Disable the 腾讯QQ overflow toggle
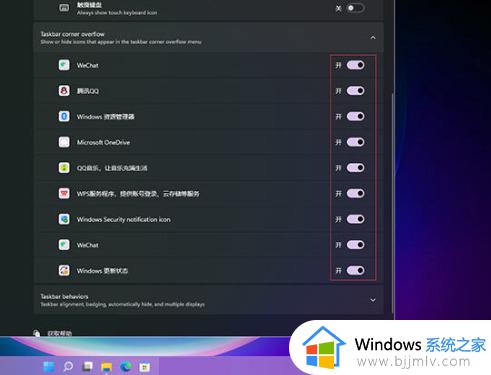The width and height of the screenshot is (491, 375). click(355, 91)
